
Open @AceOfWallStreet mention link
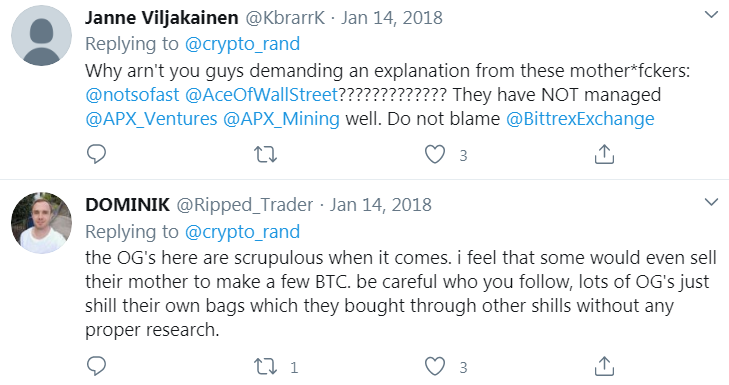pyautogui.click(x=261, y=95)
